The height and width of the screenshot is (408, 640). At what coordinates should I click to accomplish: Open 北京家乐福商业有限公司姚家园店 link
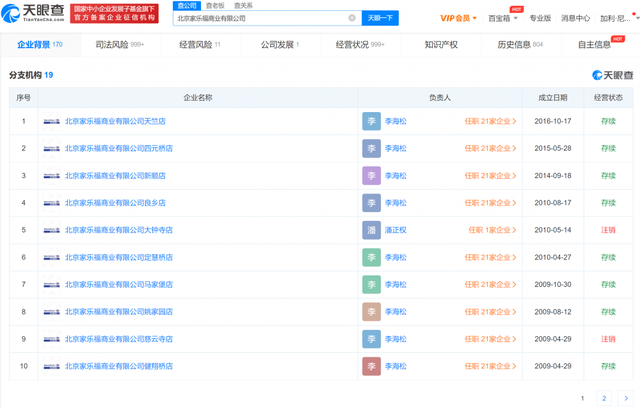coord(119,311)
